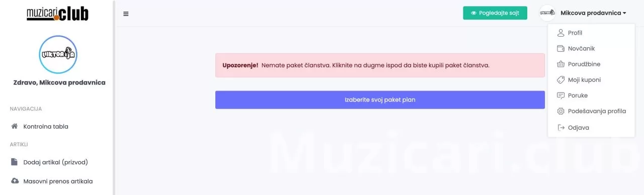This screenshot has width=644, height=195.
Task: Click the Odjava logout arrow icon
Action: [561, 128]
